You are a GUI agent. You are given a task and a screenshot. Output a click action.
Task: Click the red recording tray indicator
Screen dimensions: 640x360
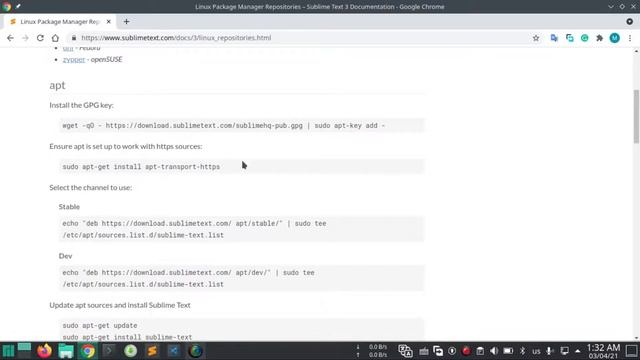466,351
